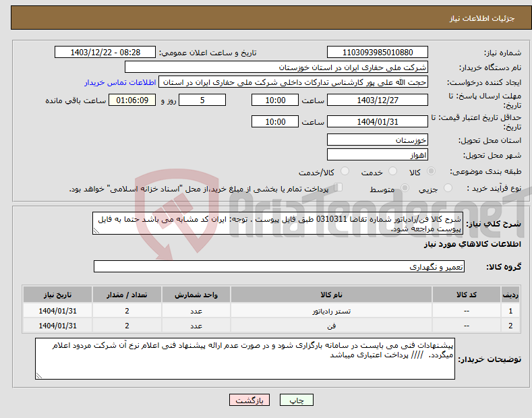Click the بازگشت (back) button
The width and height of the screenshot is (532, 418).
tap(249, 400)
